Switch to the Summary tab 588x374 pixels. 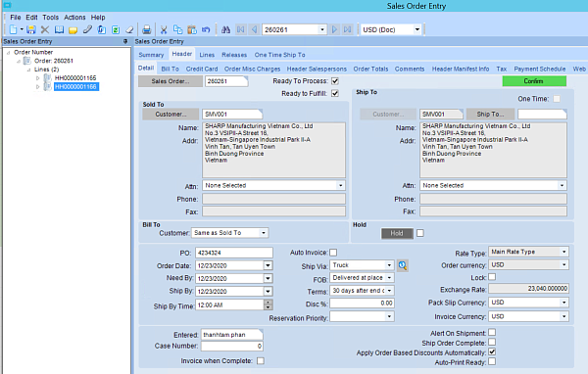pyautogui.click(x=151, y=55)
